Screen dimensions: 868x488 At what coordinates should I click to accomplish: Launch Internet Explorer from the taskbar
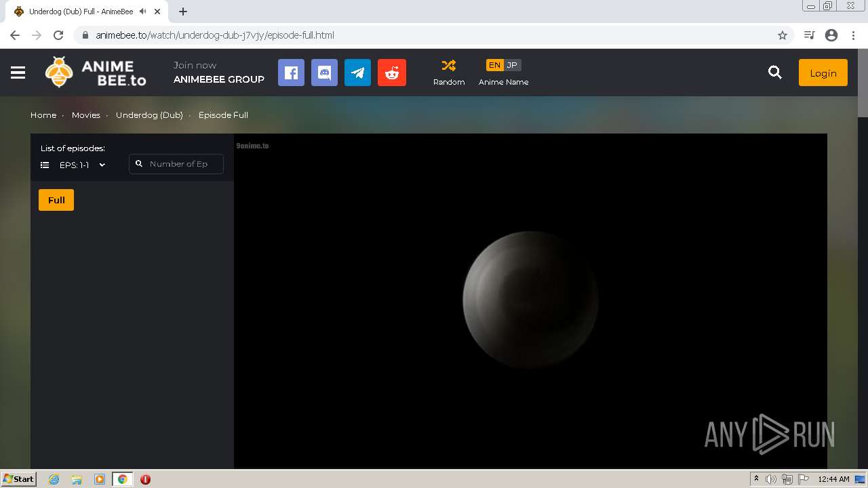pos(54,479)
